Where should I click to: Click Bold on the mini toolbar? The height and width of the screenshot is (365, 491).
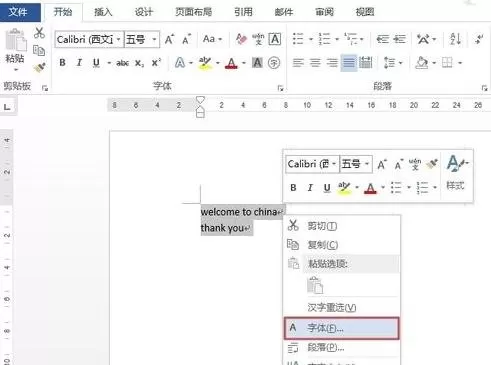click(293, 188)
